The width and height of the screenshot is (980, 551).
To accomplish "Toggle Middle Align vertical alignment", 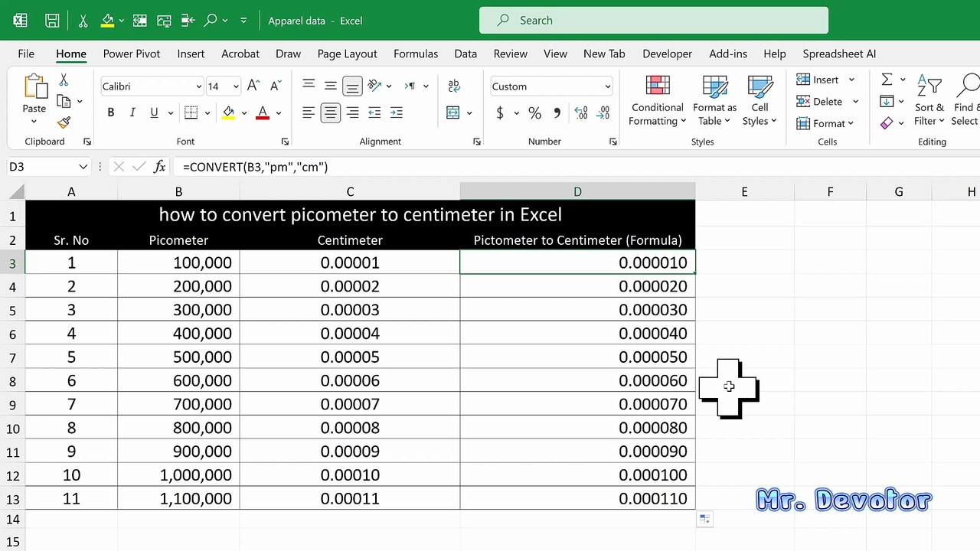I will (x=331, y=86).
